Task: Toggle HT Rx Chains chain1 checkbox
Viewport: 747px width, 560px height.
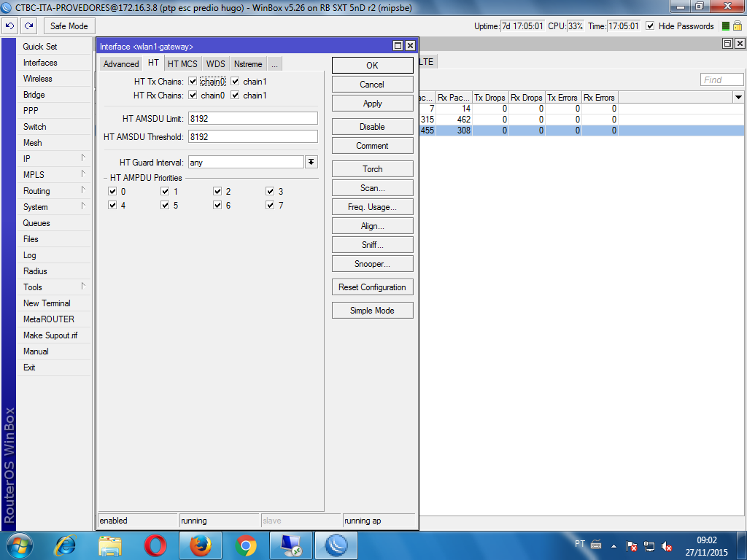Action: tap(235, 96)
